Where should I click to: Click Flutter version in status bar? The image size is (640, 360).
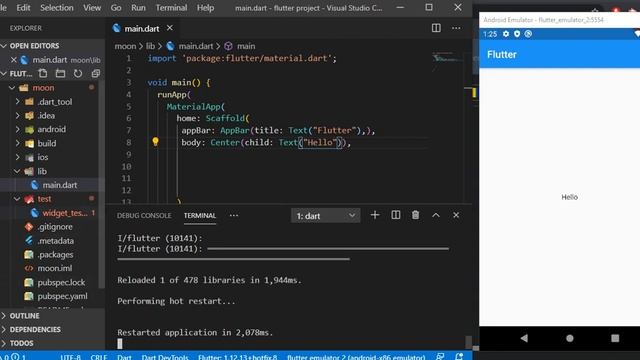click(x=238, y=357)
